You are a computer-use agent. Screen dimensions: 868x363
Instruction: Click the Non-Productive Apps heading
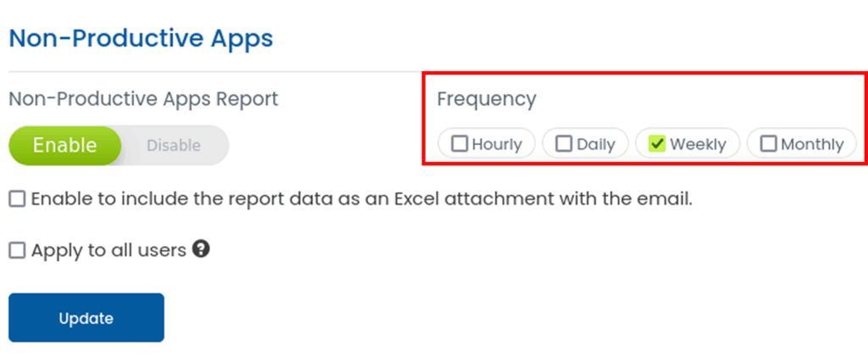141,38
